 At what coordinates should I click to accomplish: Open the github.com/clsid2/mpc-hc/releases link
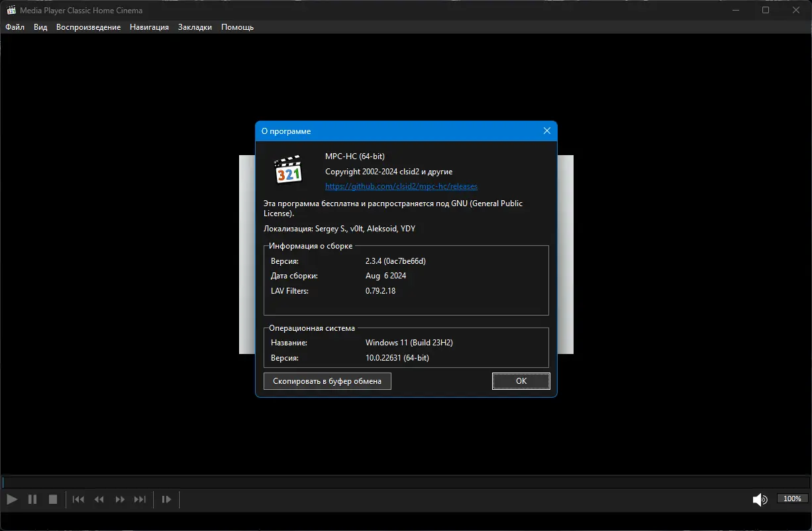(x=401, y=186)
